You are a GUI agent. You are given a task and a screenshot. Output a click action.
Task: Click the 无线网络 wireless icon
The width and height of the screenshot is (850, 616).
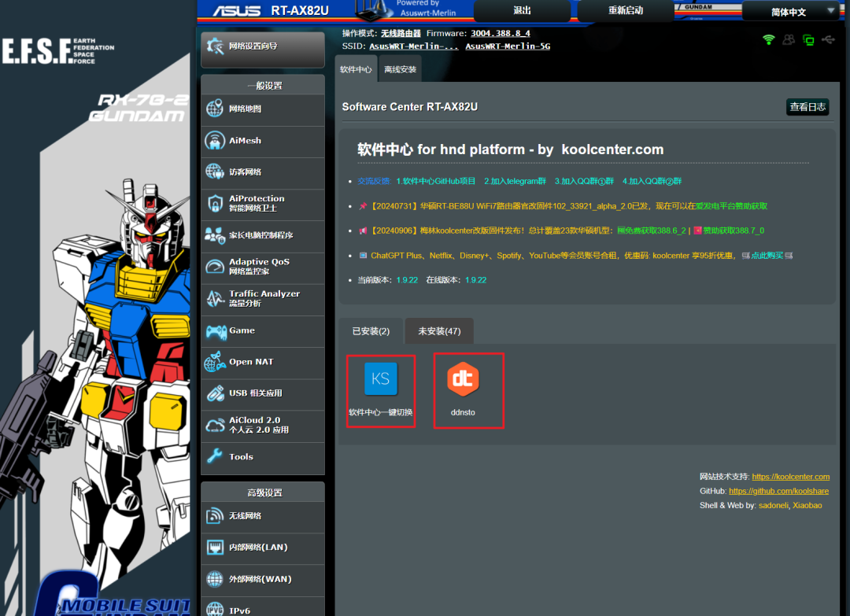215,516
